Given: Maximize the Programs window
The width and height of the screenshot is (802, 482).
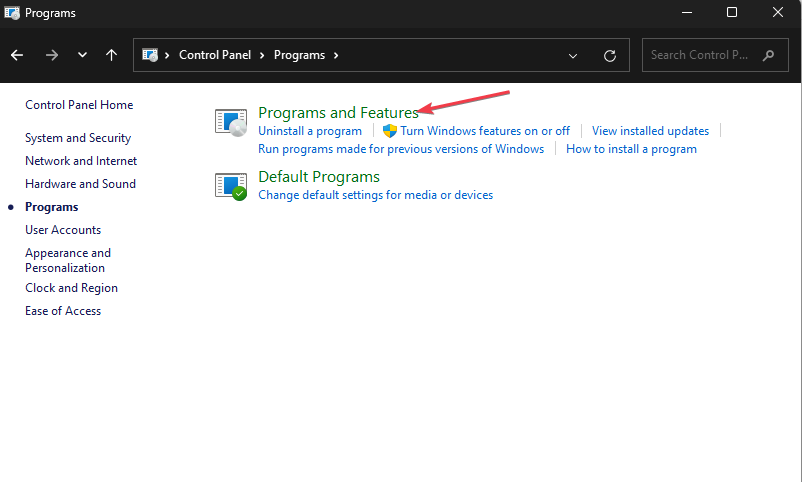Looking at the screenshot, I should point(732,12).
